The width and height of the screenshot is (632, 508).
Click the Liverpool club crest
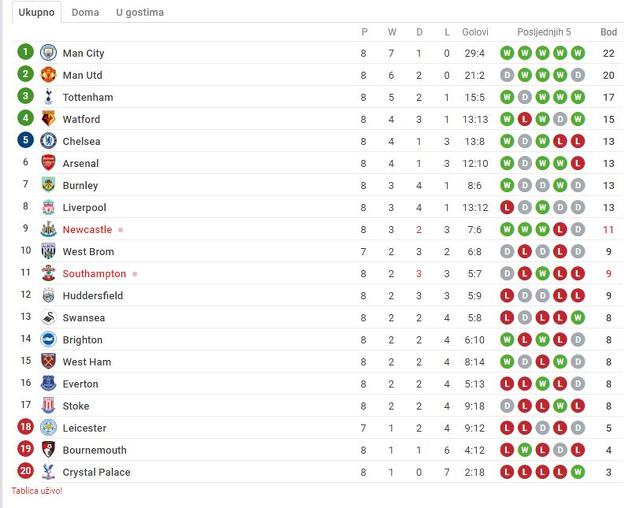(48, 207)
